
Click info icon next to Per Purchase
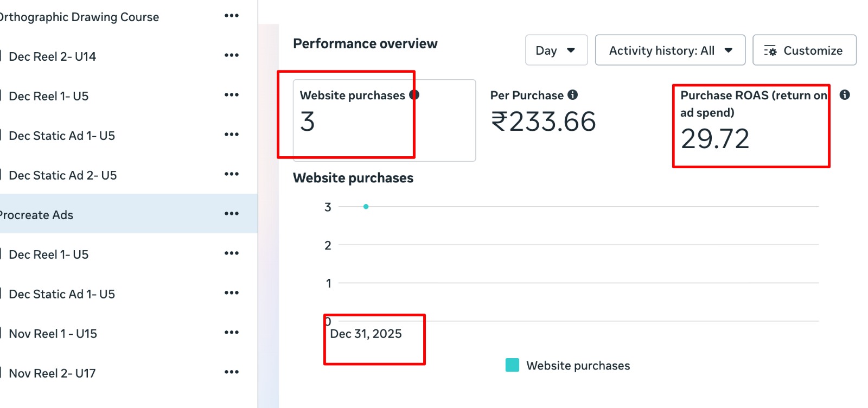[x=572, y=95]
